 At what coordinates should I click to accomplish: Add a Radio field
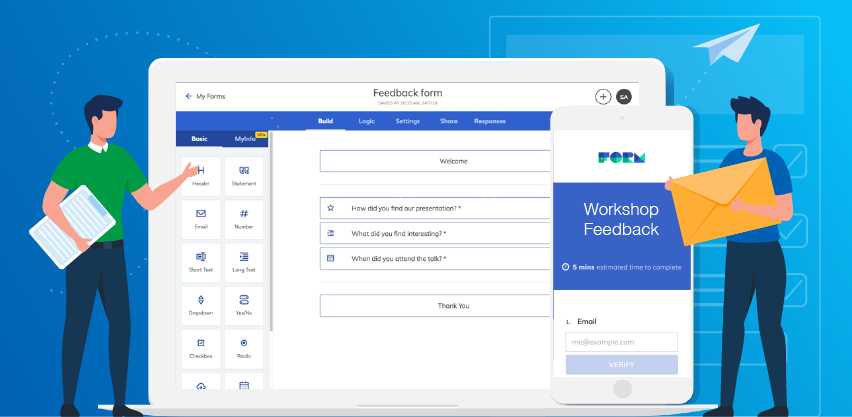244,348
